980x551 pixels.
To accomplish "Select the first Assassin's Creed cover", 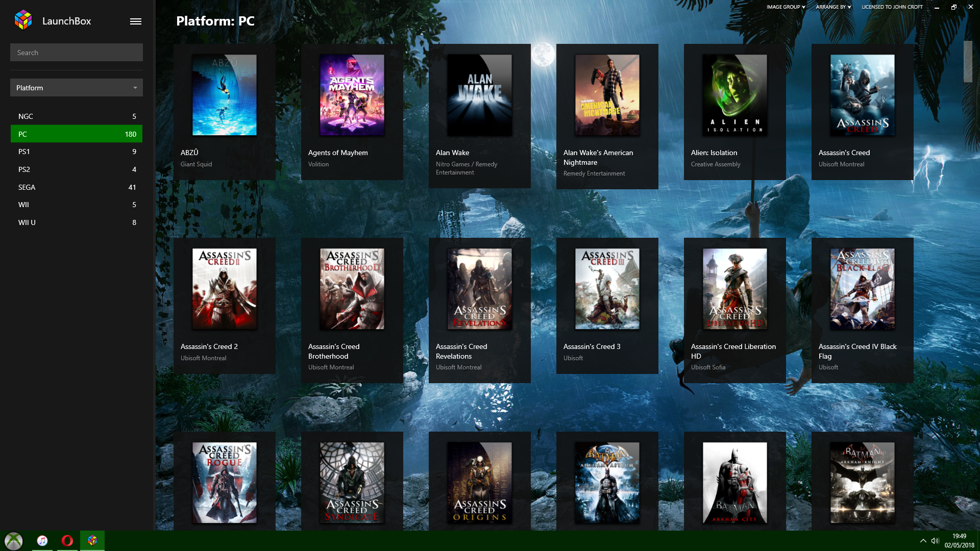I will 863,95.
